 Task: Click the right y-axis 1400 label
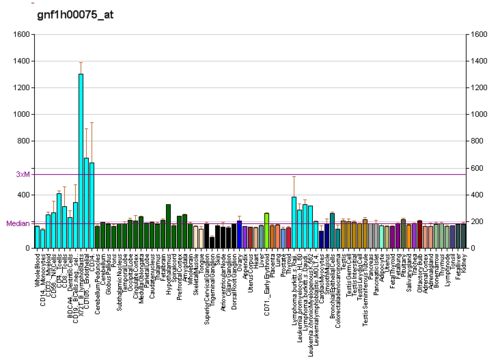[479, 61]
